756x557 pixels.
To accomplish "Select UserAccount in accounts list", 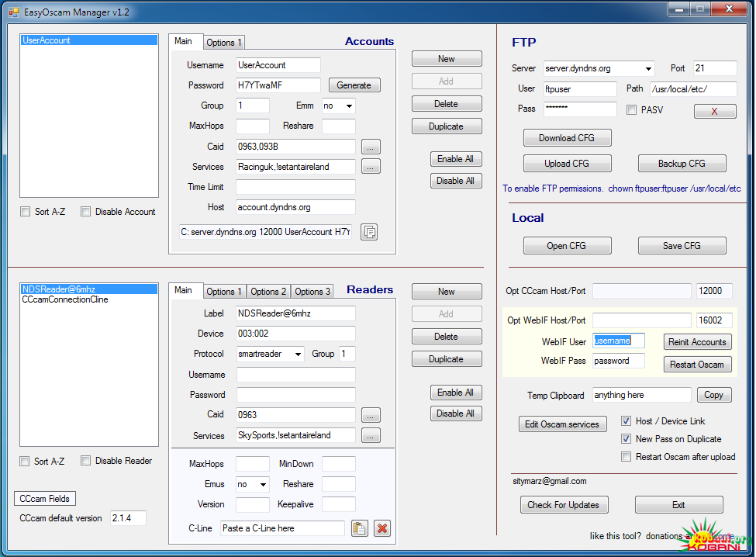I will coord(88,40).
